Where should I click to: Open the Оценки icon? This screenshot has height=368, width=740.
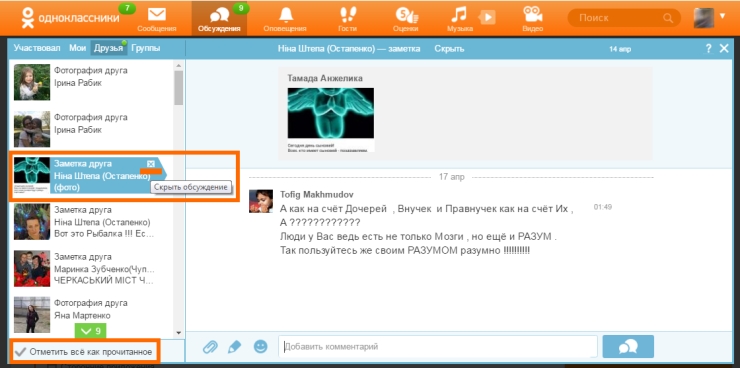click(406, 15)
